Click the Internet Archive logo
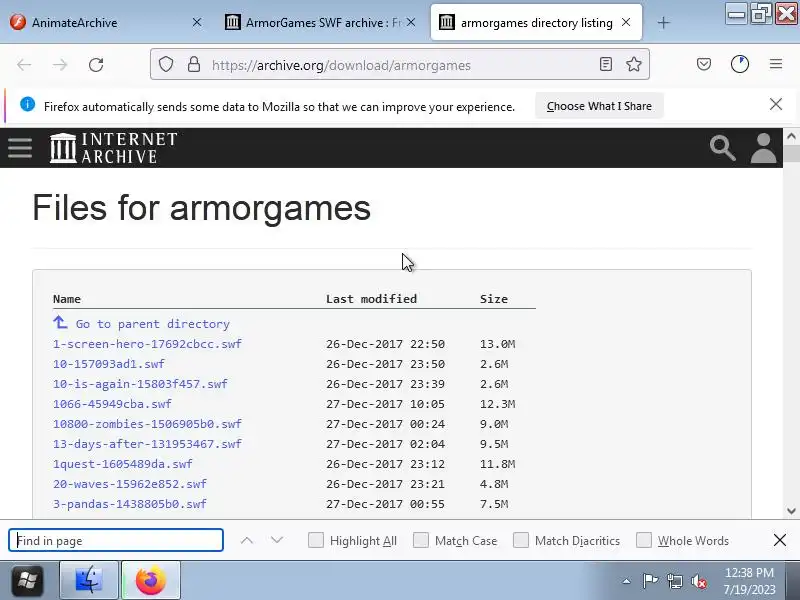800x600 pixels. pos(113,148)
